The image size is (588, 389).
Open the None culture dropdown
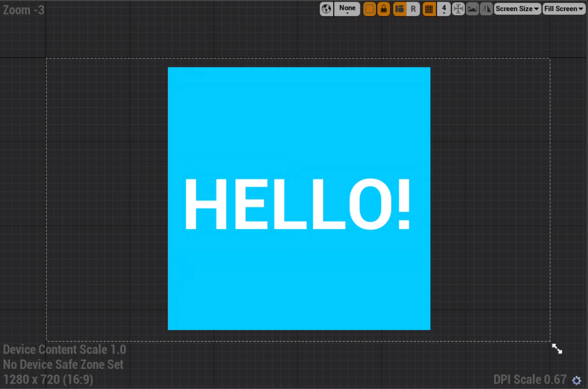(x=347, y=9)
